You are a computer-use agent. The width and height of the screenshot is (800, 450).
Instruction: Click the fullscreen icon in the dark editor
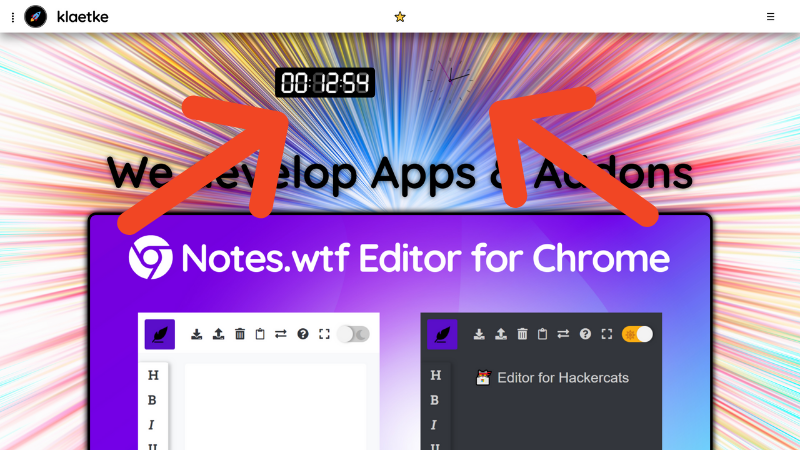point(607,334)
